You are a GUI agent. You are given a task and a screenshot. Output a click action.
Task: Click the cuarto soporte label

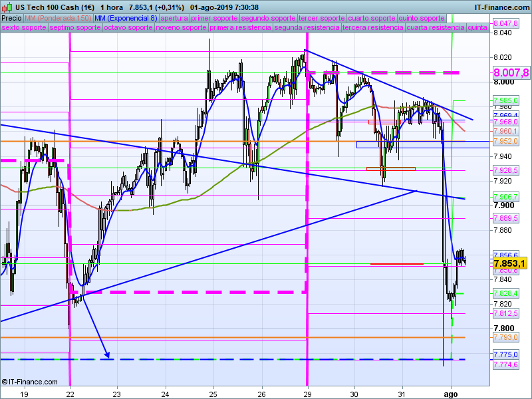click(x=372, y=19)
